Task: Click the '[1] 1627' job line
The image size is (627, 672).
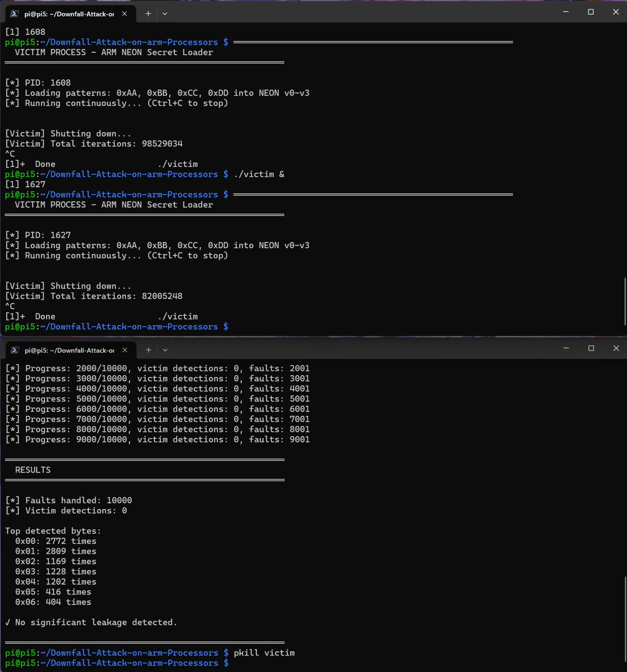Action: (x=25, y=184)
